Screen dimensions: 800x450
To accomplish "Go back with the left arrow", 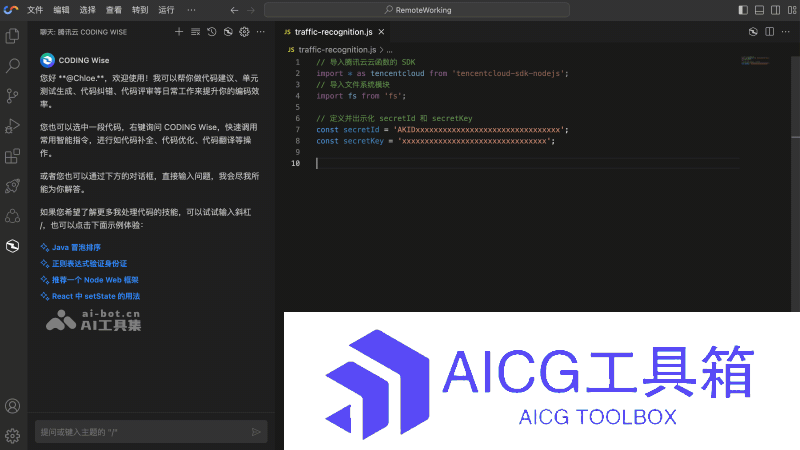I will point(234,10).
